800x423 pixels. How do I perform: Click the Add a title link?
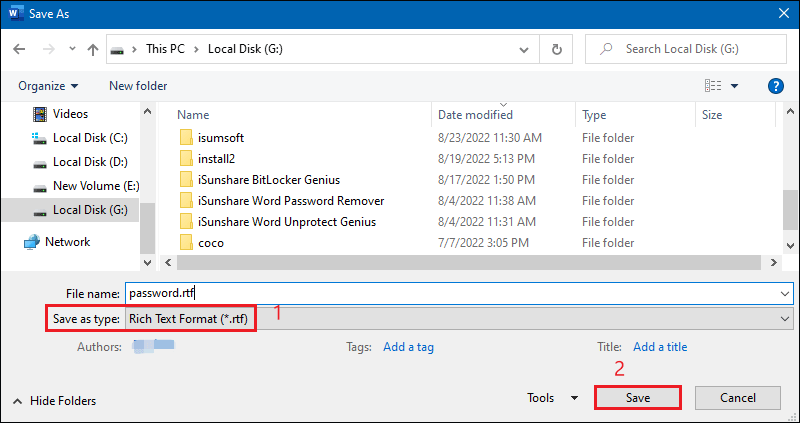[x=660, y=347]
